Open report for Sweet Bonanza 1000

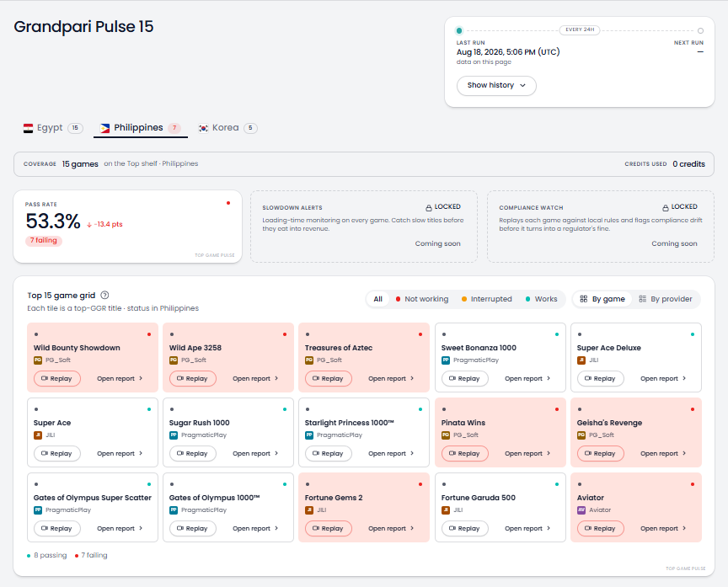point(527,379)
